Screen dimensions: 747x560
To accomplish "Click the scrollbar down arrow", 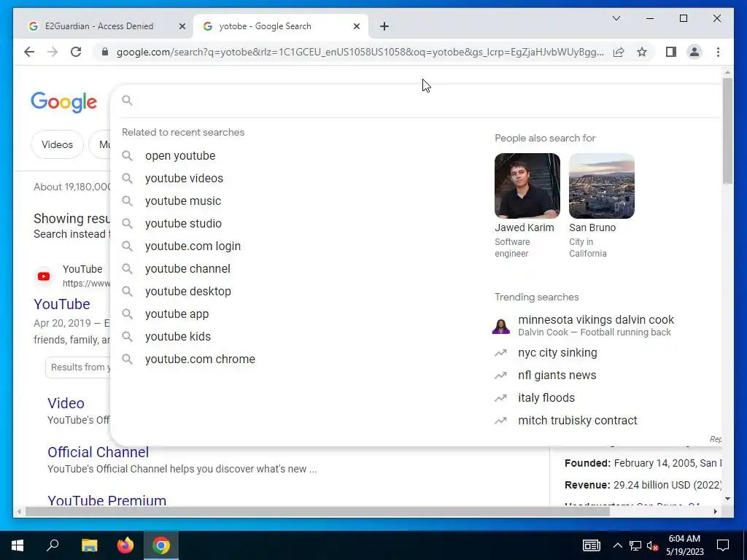I will (727, 499).
